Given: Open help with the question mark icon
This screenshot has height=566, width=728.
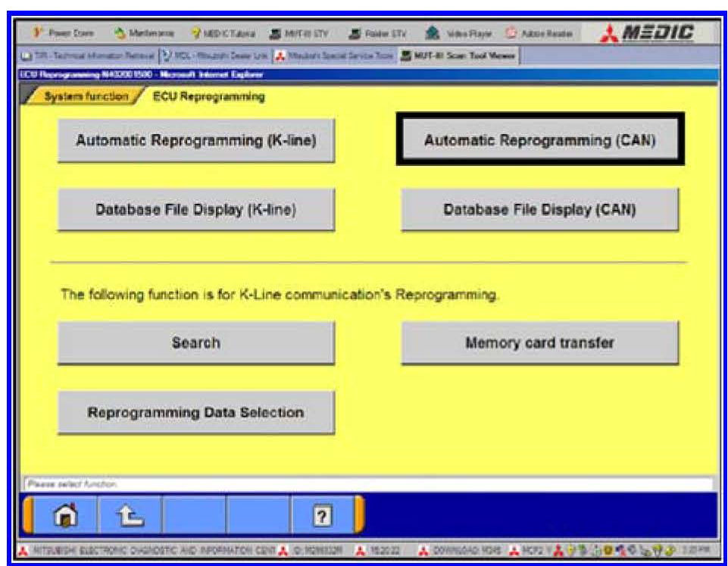Looking at the screenshot, I should [323, 516].
